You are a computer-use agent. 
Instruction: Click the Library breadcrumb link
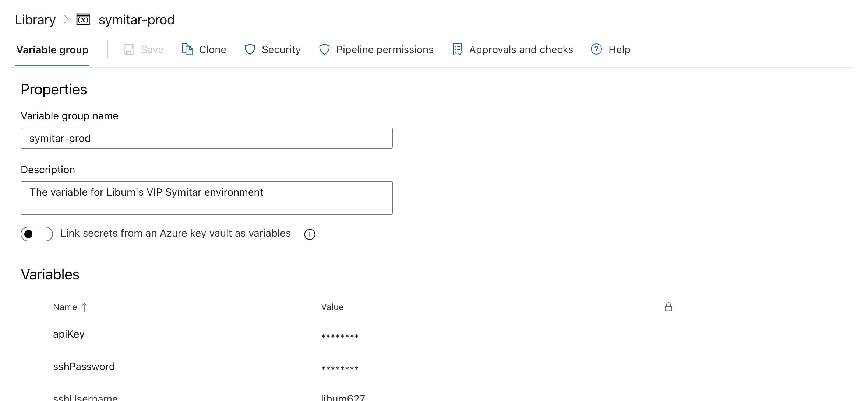pos(35,20)
